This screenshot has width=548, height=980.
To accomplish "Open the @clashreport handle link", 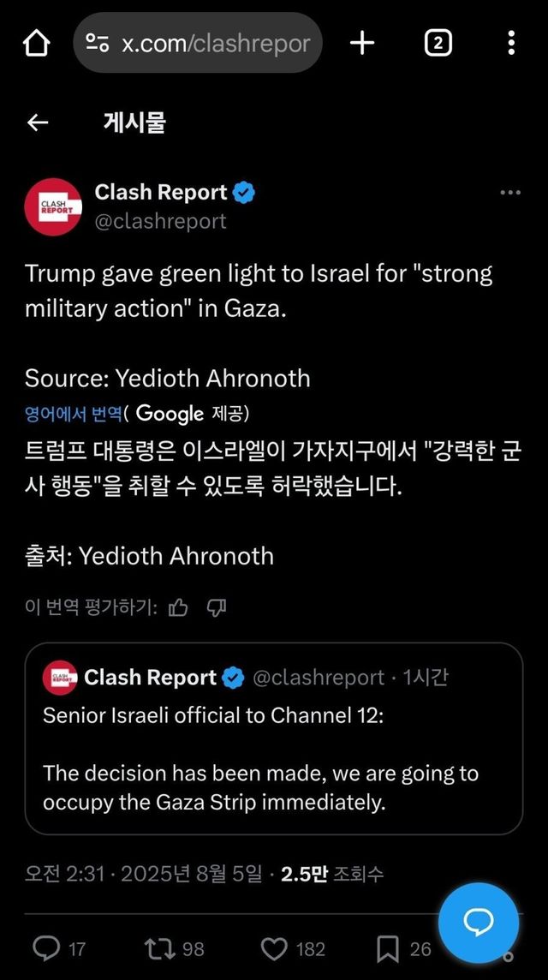I will pyautogui.click(x=159, y=221).
